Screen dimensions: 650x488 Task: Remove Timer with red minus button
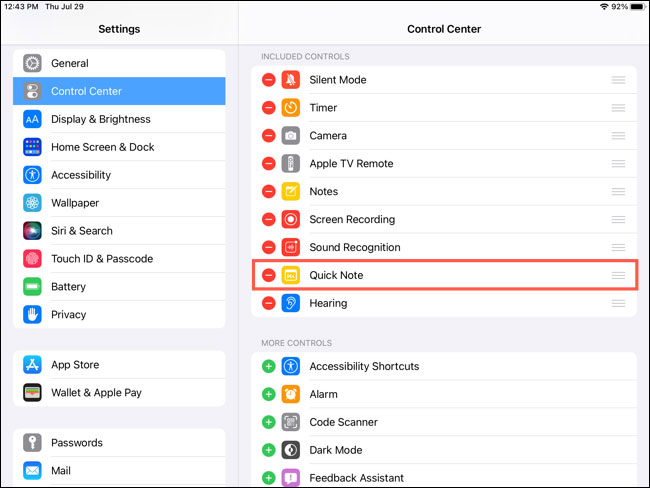[x=268, y=107]
